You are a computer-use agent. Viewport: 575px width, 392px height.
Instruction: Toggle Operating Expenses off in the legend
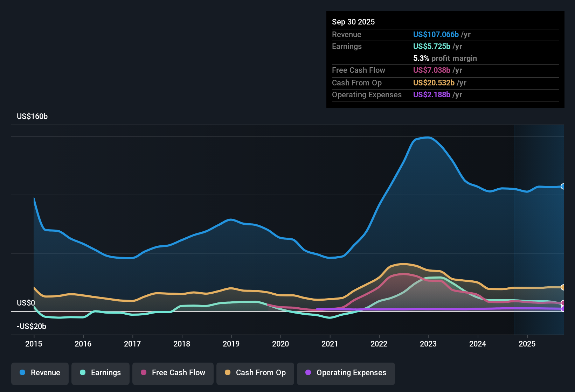(x=346, y=373)
